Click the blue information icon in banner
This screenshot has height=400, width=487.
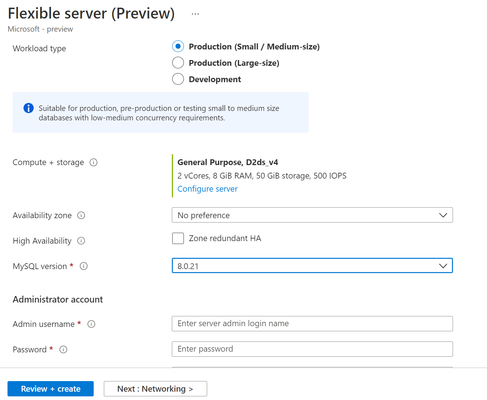(x=28, y=108)
